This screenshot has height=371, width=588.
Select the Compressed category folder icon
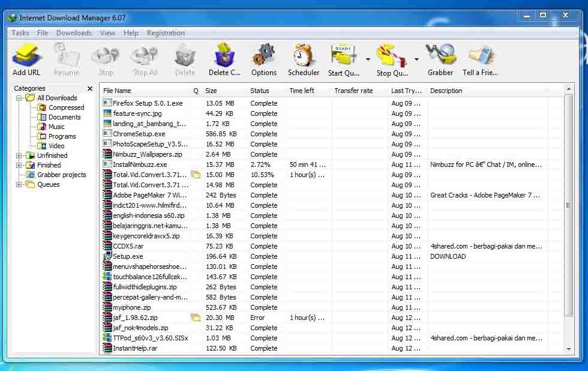[x=43, y=107]
